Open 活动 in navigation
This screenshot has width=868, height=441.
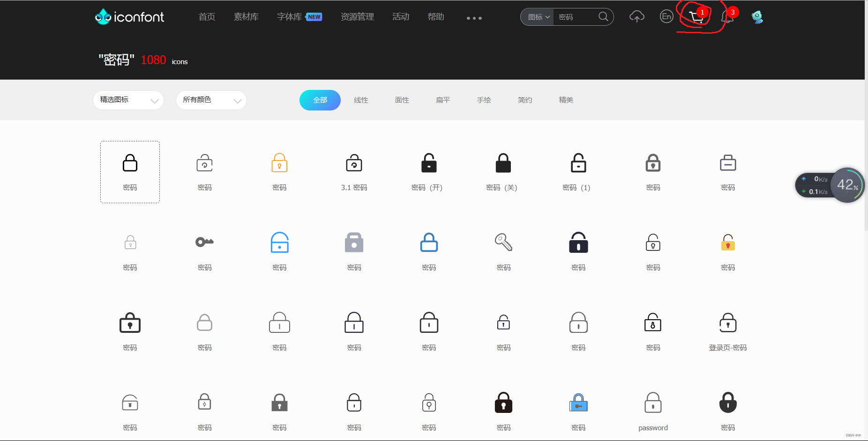click(401, 17)
